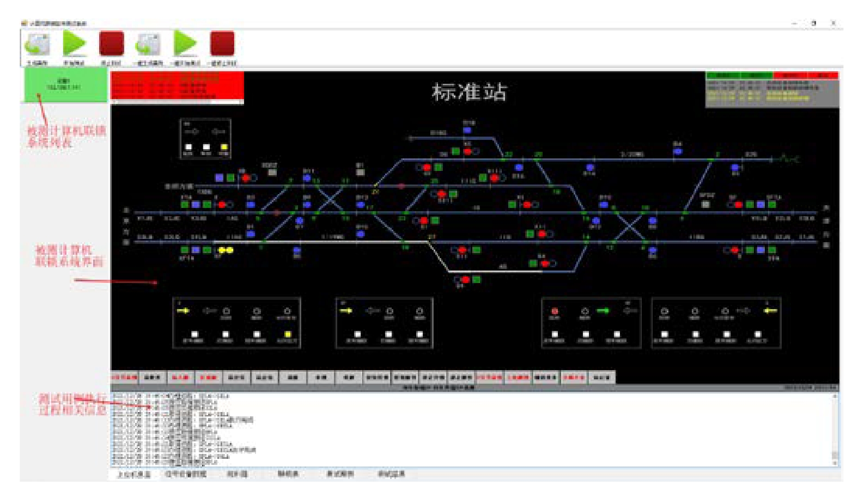Toggle the yellow square button in bottom-left control panel

coord(288,334)
